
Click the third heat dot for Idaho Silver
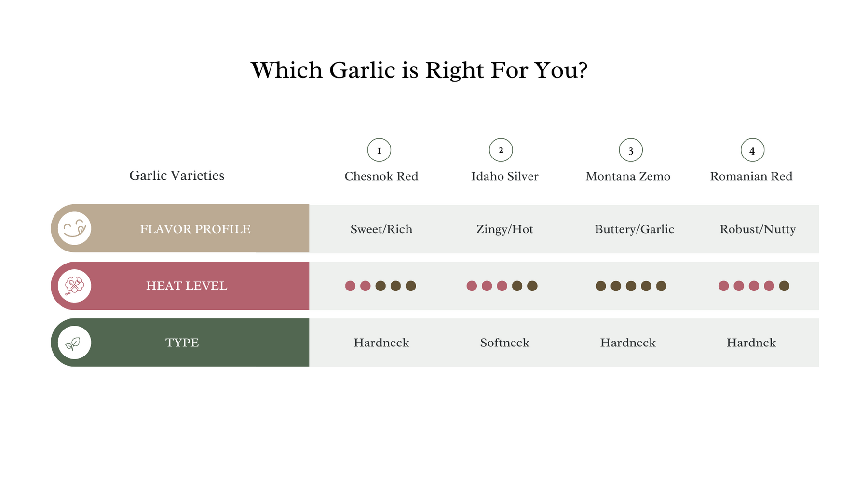(x=502, y=286)
